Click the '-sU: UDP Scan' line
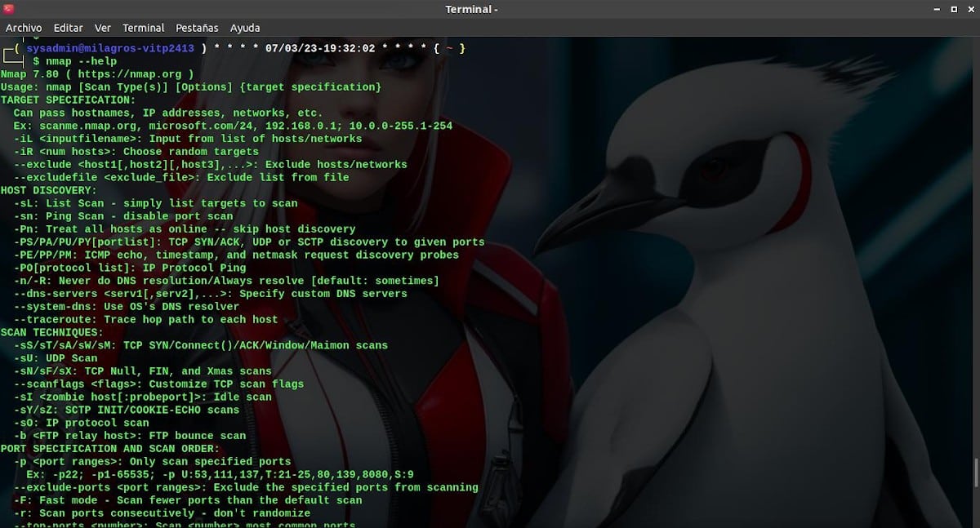980x528 pixels. pyautogui.click(x=56, y=358)
